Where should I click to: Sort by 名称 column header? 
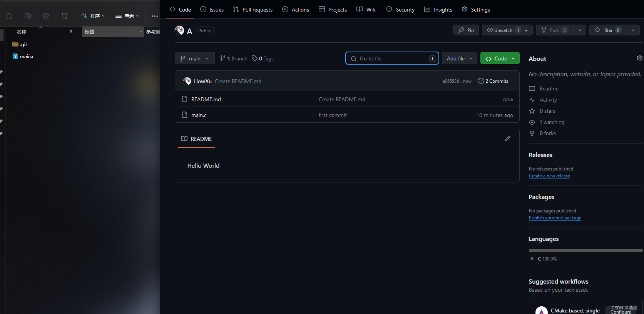coord(22,32)
